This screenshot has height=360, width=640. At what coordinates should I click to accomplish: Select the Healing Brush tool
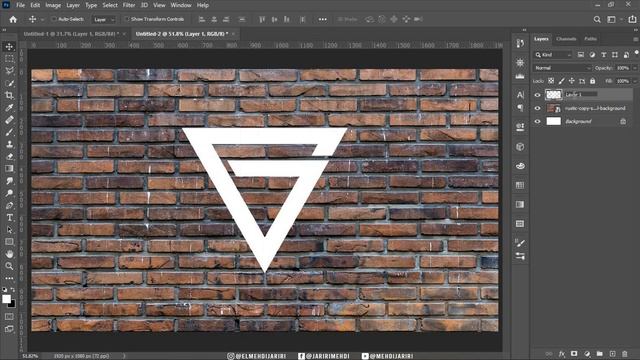[9, 120]
